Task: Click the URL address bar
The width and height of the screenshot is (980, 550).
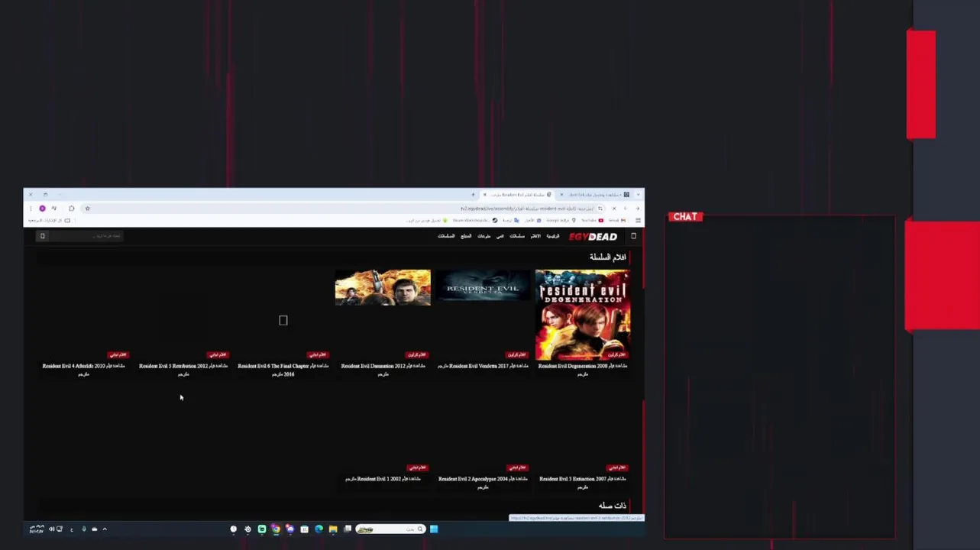Action: tap(344, 209)
